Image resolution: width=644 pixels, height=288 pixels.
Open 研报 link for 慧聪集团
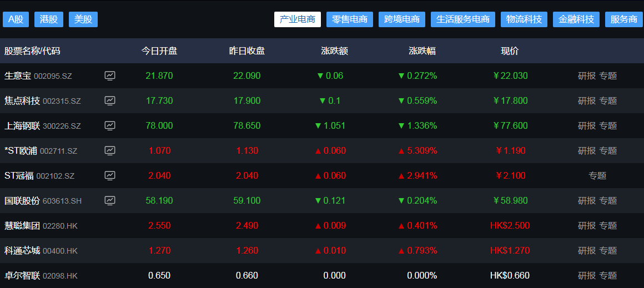[x=586, y=226]
